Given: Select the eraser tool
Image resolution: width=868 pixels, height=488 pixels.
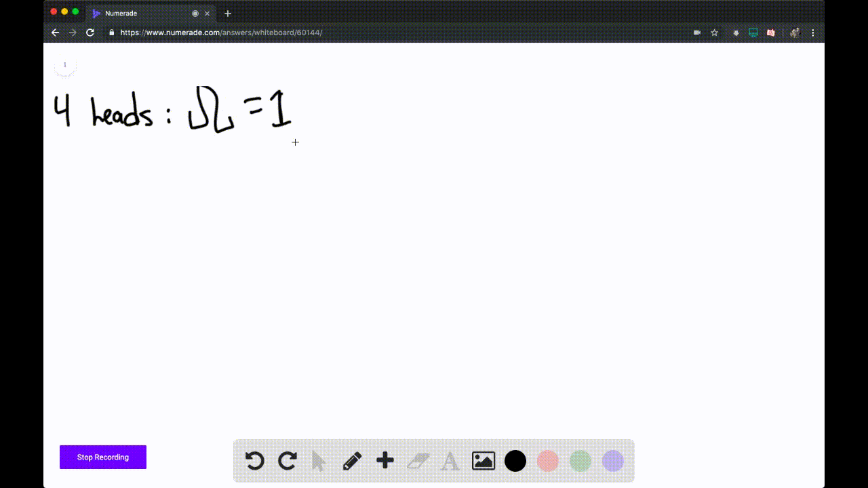Looking at the screenshot, I should [418, 462].
